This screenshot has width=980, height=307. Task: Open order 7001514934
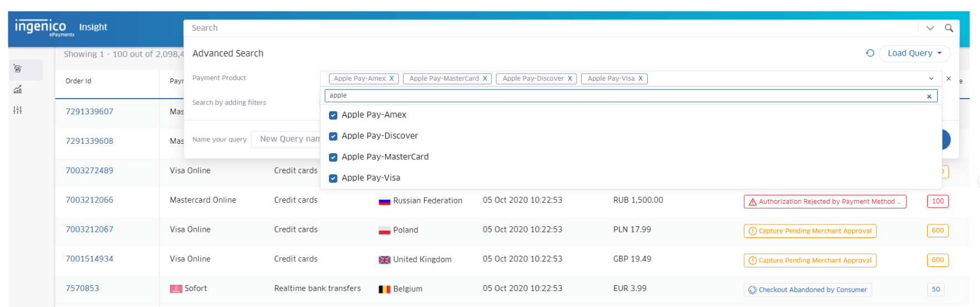click(x=90, y=259)
